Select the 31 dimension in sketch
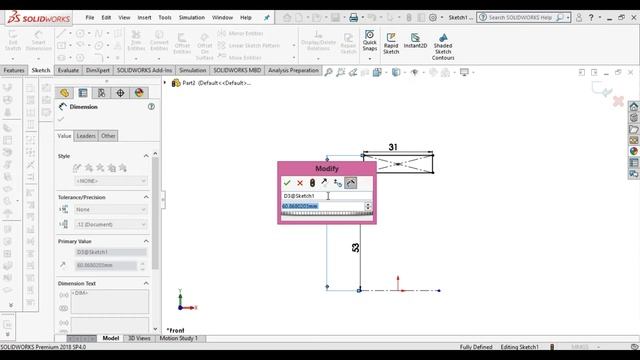Viewport: 640px width, 360px height. (393, 147)
